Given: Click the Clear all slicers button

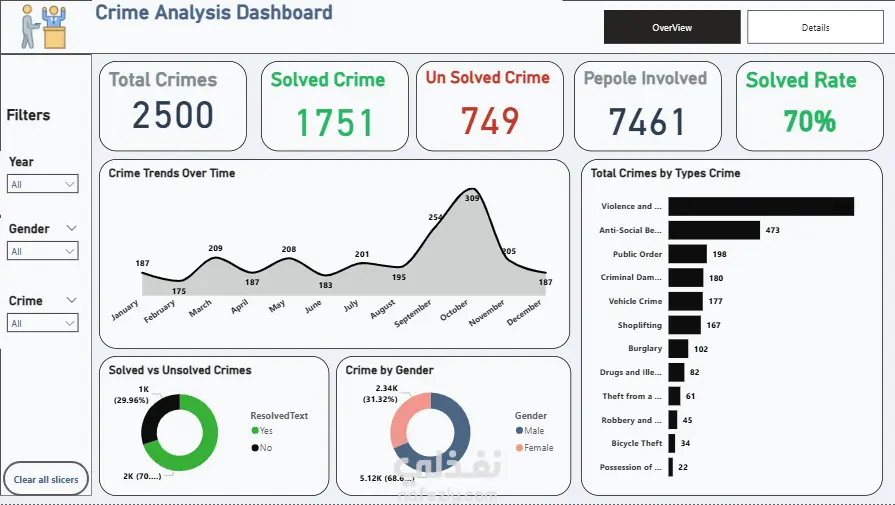Looking at the screenshot, I should (46, 479).
